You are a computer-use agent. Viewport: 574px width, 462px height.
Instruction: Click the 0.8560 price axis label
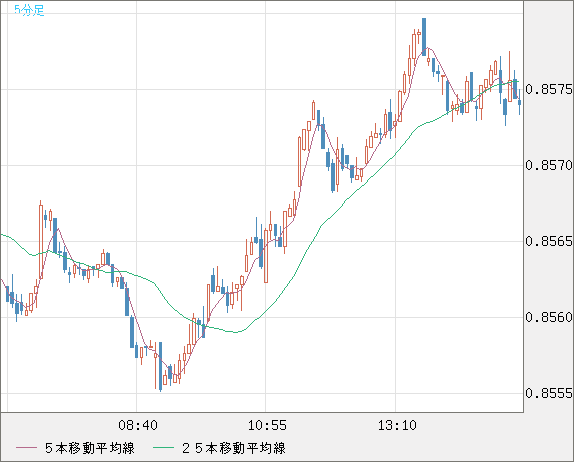coord(549,317)
